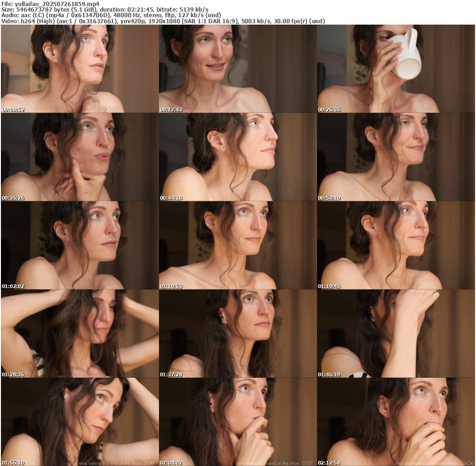
Task: Click the thumbnail marked 01:55:10
Action: 79,421
